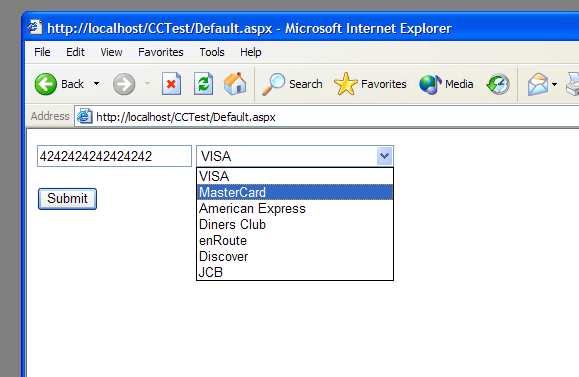Select JCB from the card list
The width and height of the screenshot is (579, 377).
pos(295,272)
